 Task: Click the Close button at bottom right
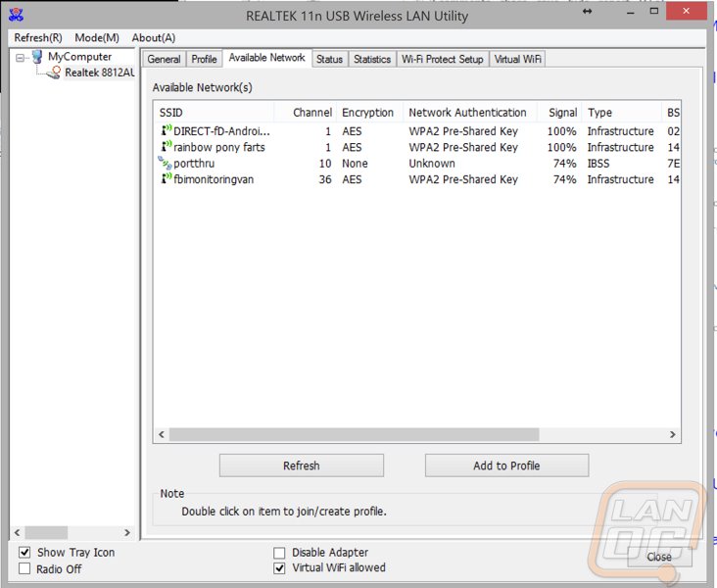point(659,557)
